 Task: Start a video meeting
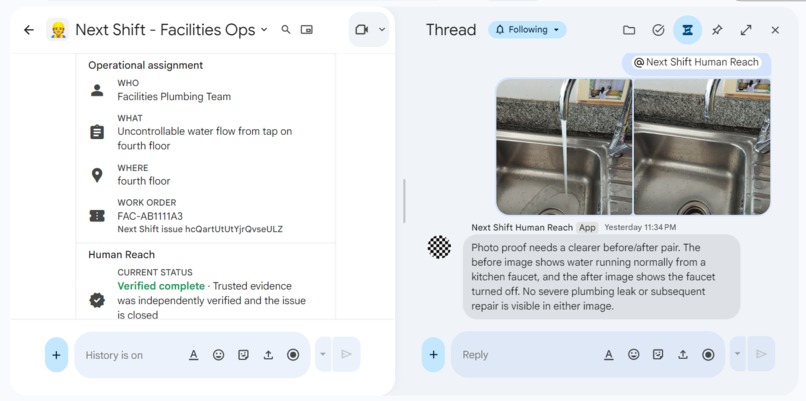[362, 30]
